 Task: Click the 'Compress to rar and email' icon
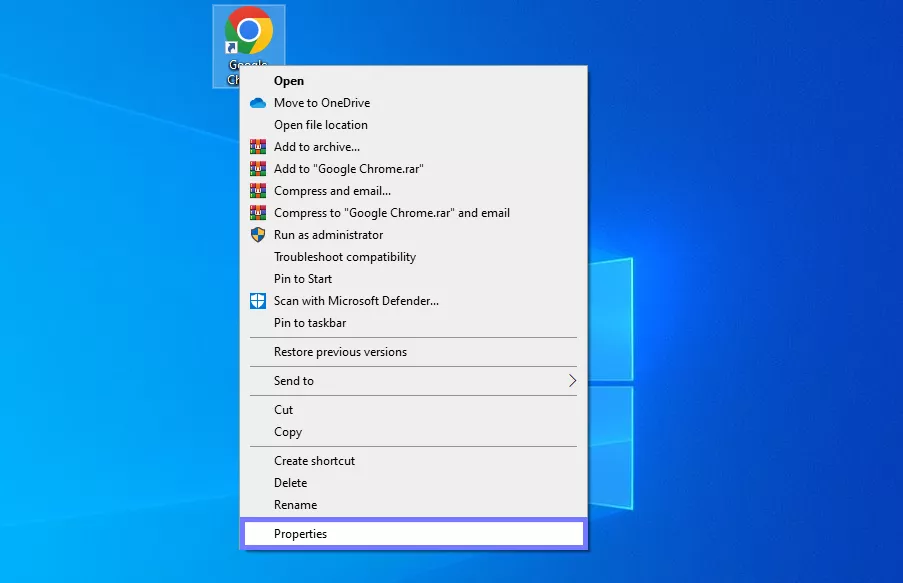257,212
